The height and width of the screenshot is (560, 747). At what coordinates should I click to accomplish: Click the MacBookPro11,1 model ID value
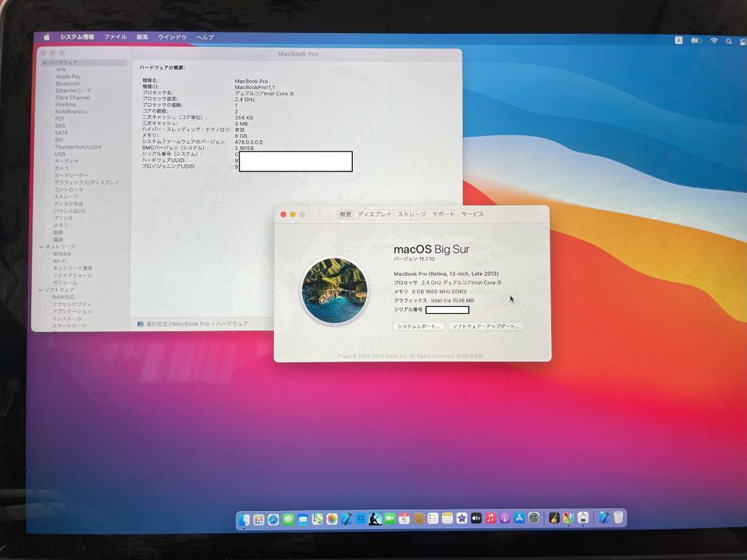[255, 87]
